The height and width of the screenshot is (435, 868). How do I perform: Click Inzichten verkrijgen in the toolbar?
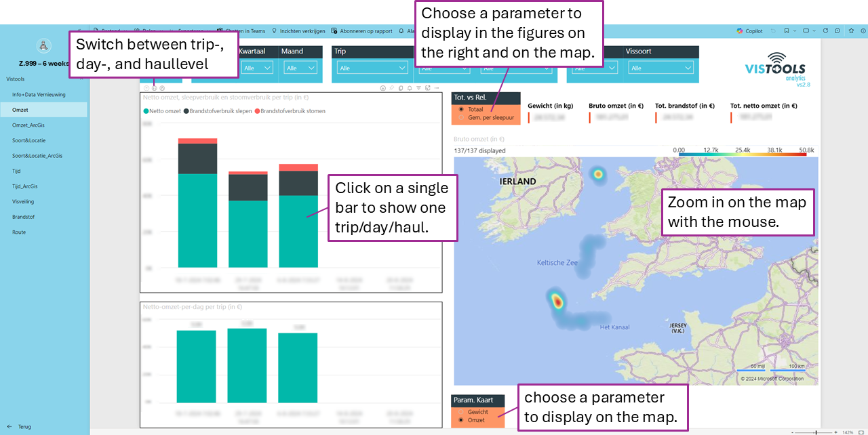tap(302, 31)
